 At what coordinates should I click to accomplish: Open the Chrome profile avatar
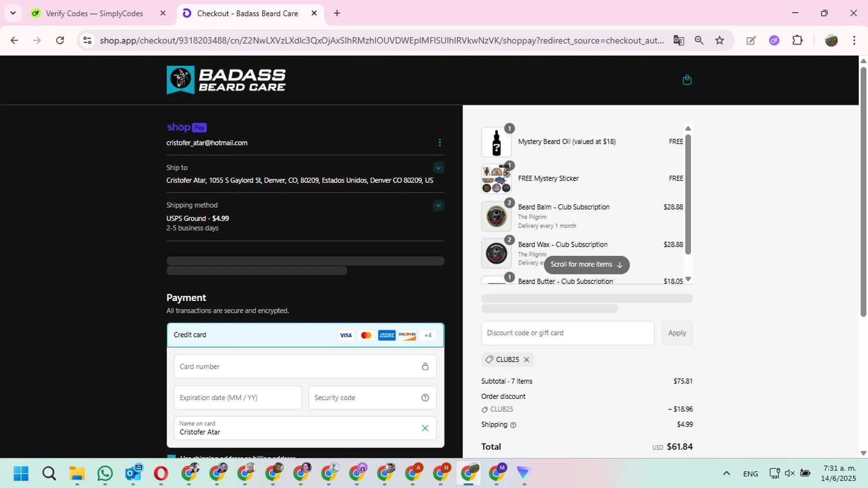click(832, 41)
